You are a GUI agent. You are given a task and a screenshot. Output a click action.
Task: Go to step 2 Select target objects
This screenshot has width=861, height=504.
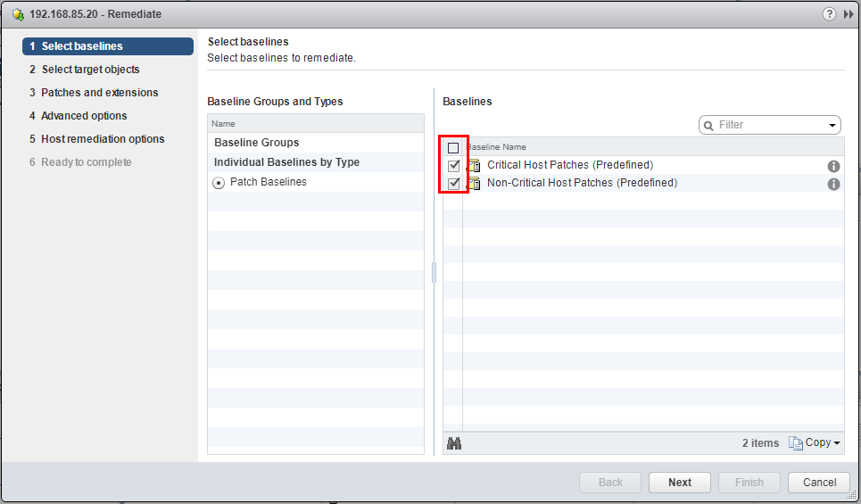[85, 70]
